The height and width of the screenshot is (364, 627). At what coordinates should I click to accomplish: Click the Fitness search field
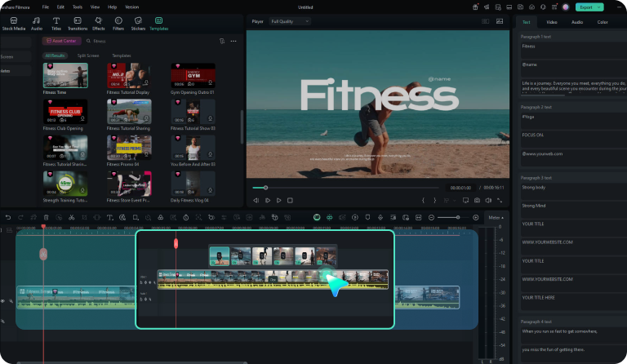(150, 41)
